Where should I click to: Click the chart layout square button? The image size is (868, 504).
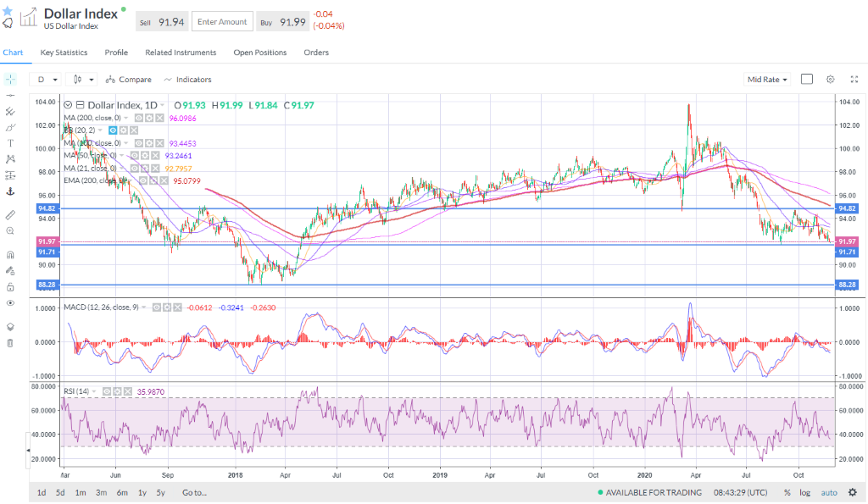[807, 79]
